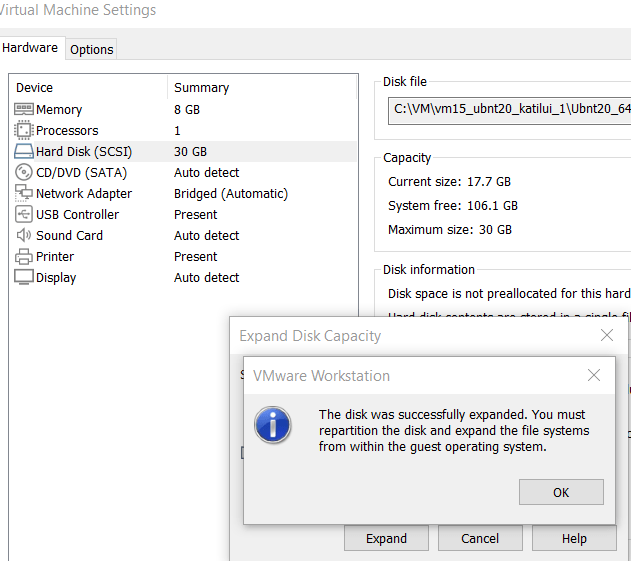Select the Processors row label
The height and width of the screenshot is (561, 631).
67,130
